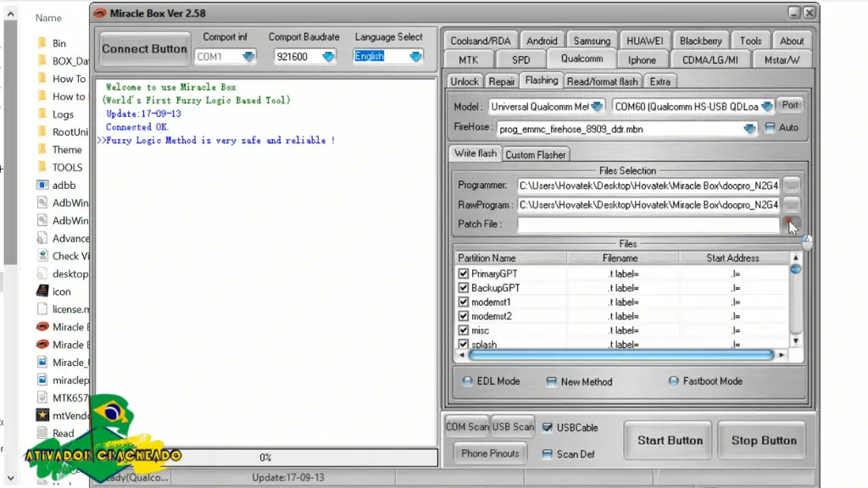Screen dimensions: 868x488
Task: Switch to the SPD tab
Action: tap(521, 60)
